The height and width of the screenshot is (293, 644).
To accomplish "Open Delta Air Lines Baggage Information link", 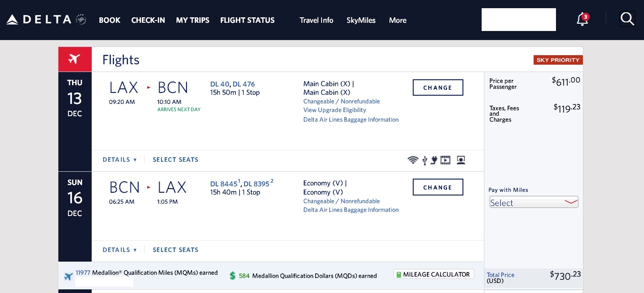I will (x=351, y=119).
